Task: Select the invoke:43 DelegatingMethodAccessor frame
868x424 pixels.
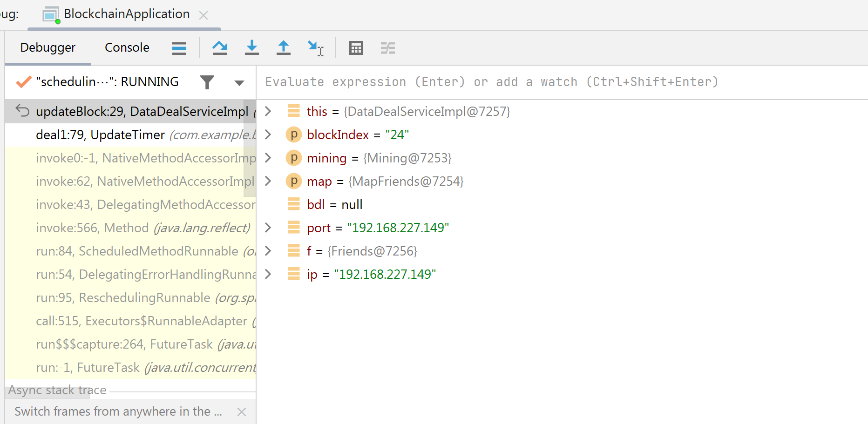Action: 130,204
